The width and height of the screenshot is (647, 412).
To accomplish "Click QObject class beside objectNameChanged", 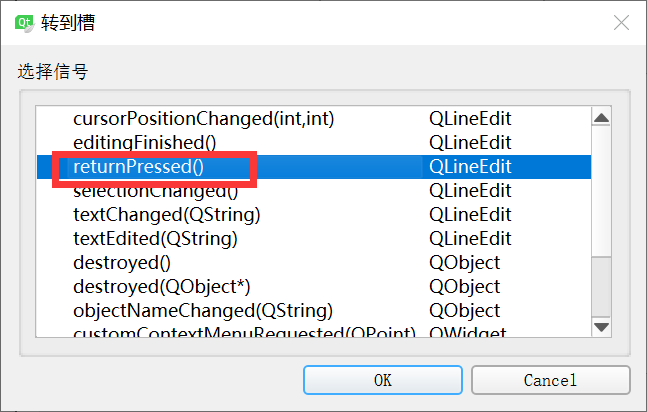I will point(465,310).
